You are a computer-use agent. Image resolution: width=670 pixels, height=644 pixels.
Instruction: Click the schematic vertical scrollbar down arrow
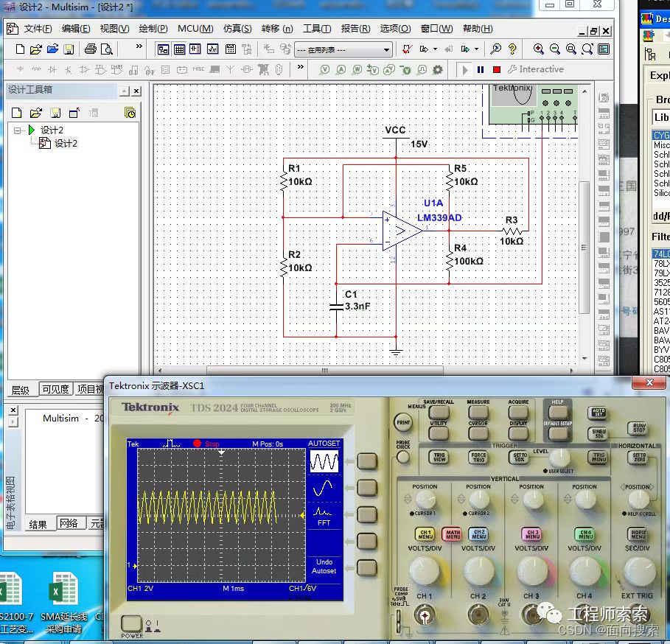tap(584, 359)
